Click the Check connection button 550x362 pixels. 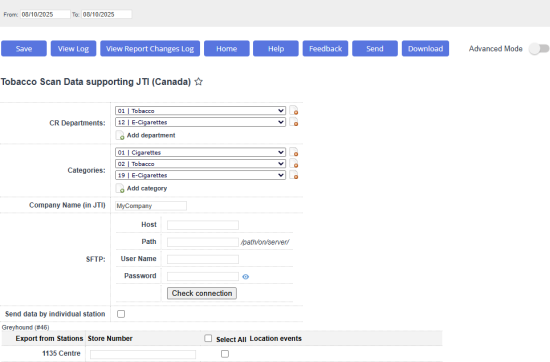tap(202, 293)
